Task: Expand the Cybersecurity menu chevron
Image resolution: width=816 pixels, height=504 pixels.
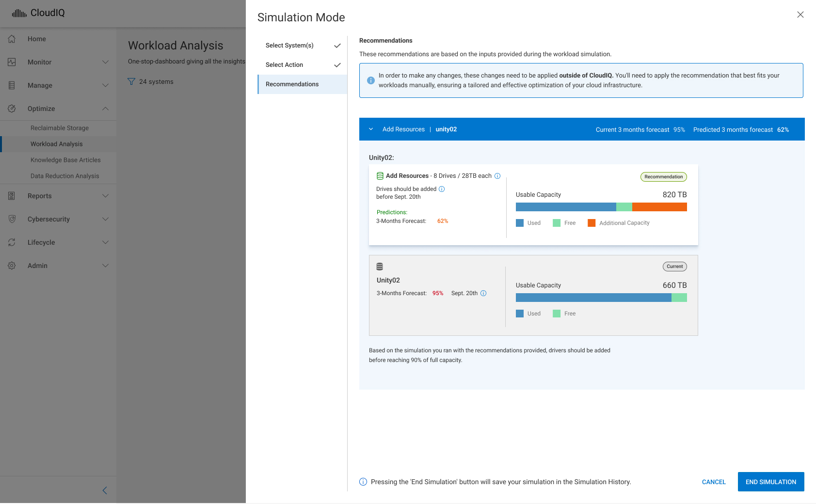Action: click(x=105, y=219)
